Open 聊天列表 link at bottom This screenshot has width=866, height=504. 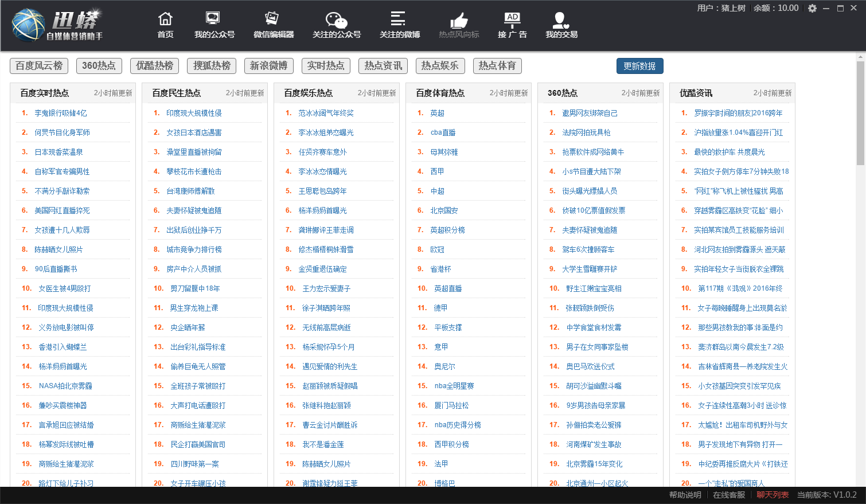tap(773, 495)
